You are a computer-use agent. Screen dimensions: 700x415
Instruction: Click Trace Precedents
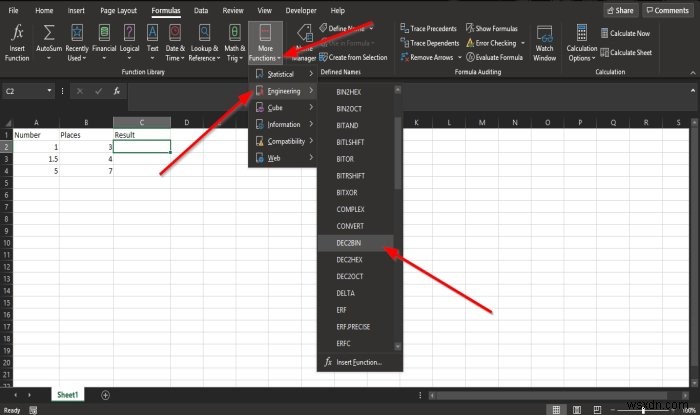[429, 29]
